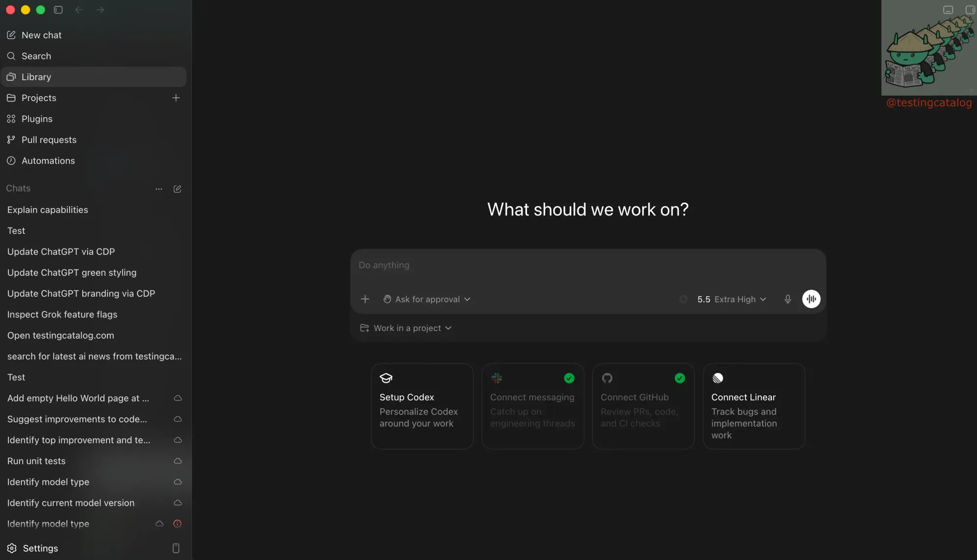Click cloud icon beside Suggest improvements chat
This screenshot has width=977, height=560.
178,419
